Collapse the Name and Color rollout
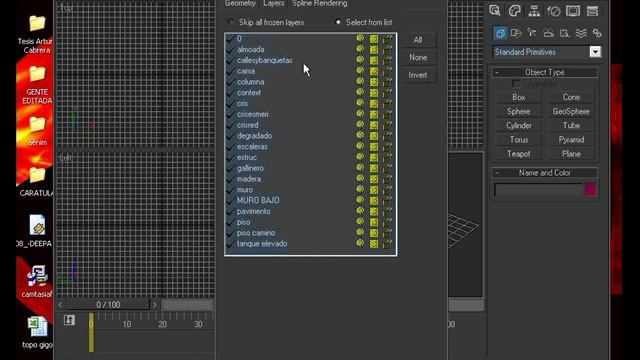The width and height of the screenshot is (640, 360). (544, 173)
